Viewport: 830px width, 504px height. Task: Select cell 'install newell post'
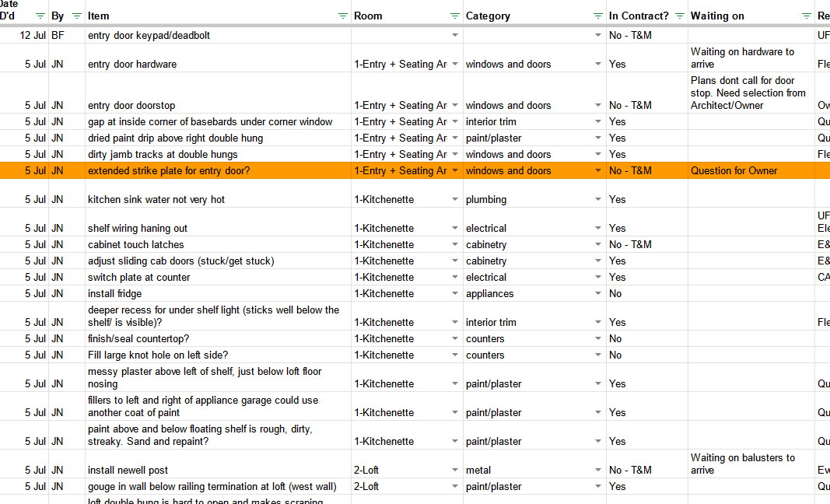(x=218, y=464)
